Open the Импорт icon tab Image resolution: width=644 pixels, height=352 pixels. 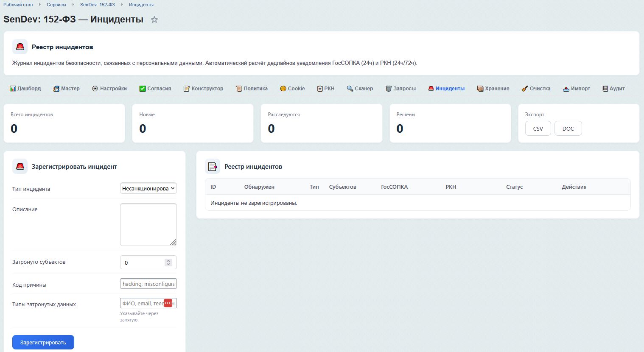pos(566,89)
